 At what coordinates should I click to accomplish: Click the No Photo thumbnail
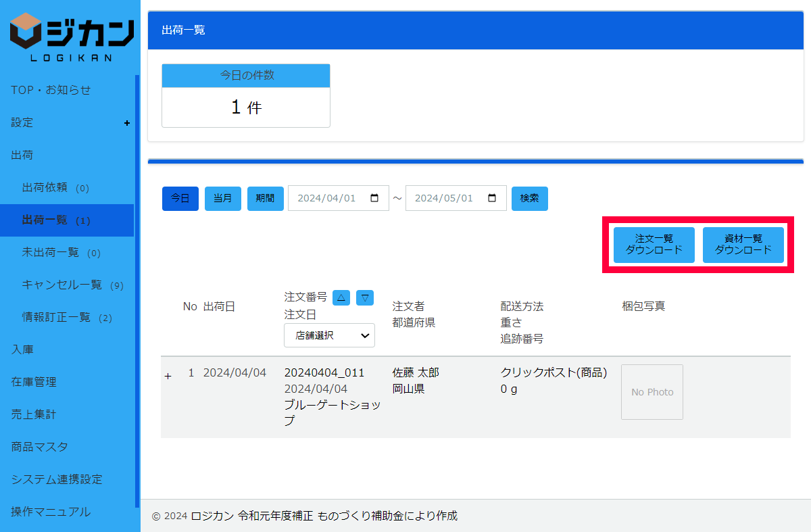[652, 392]
